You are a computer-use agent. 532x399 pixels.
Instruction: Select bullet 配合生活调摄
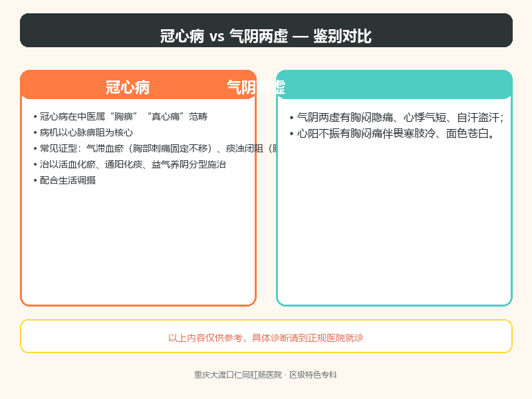[65, 180]
